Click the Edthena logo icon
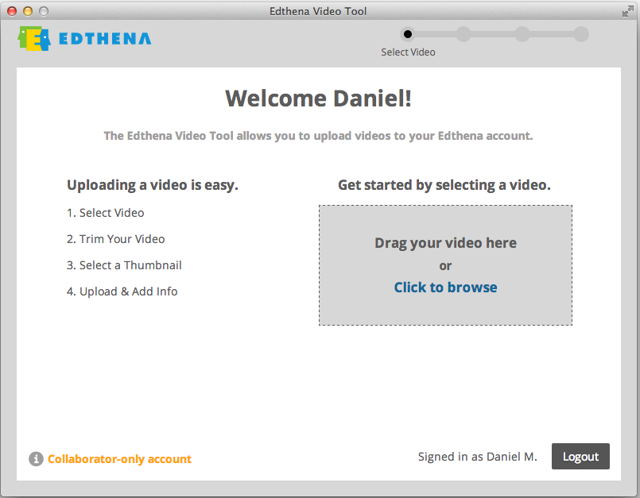640x498 pixels. 34,38
